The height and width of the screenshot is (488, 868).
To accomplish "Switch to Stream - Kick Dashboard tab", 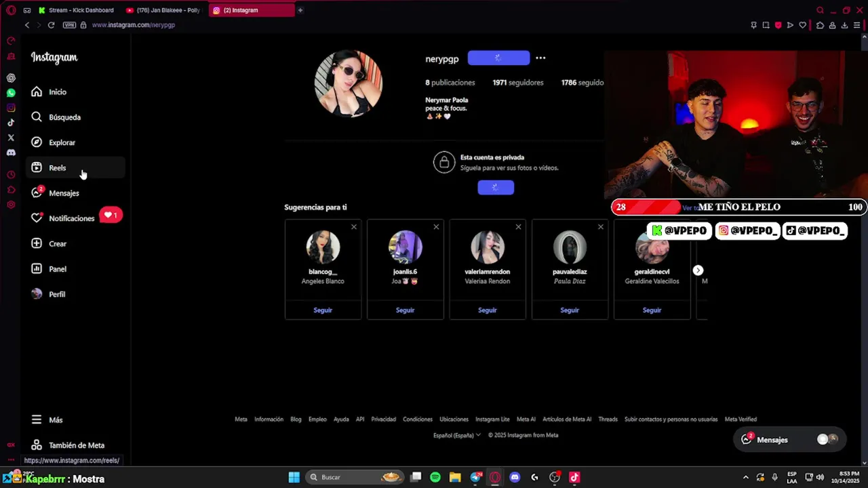I will (76, 10).
